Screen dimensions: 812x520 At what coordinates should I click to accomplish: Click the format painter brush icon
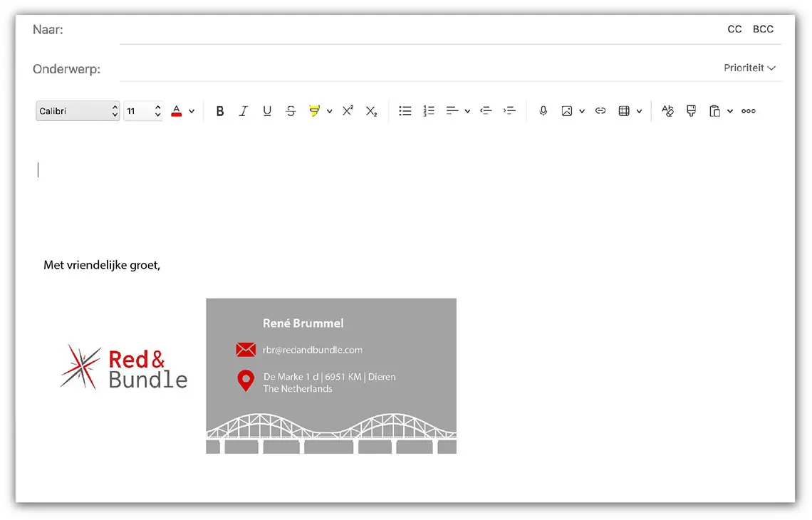pos(691,111)
